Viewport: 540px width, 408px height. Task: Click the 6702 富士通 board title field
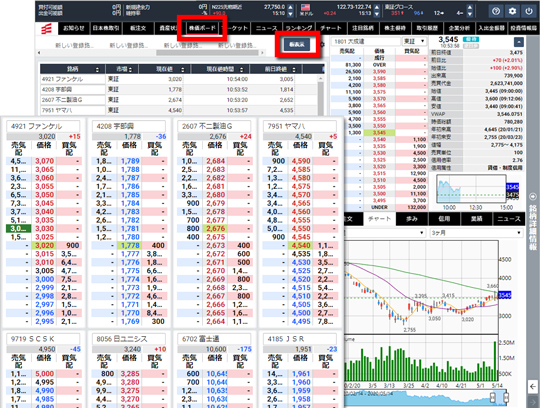point(214,339)
